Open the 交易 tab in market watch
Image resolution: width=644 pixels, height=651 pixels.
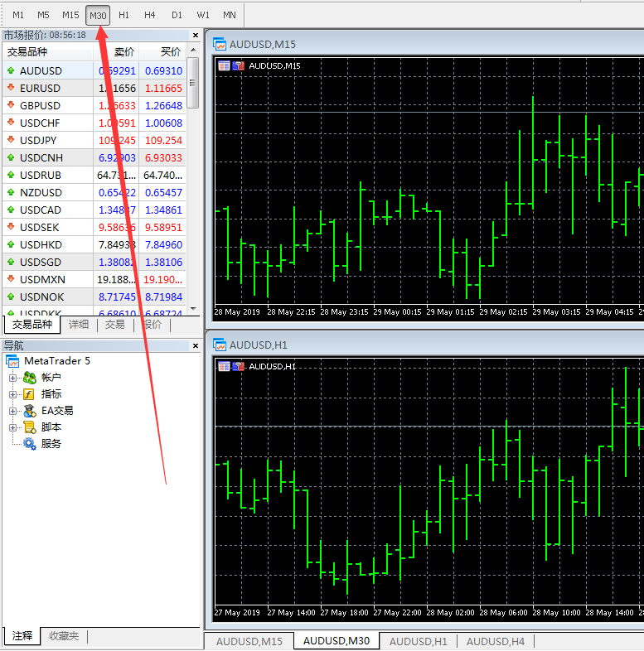pyautogui.click(x=114, y=324)
